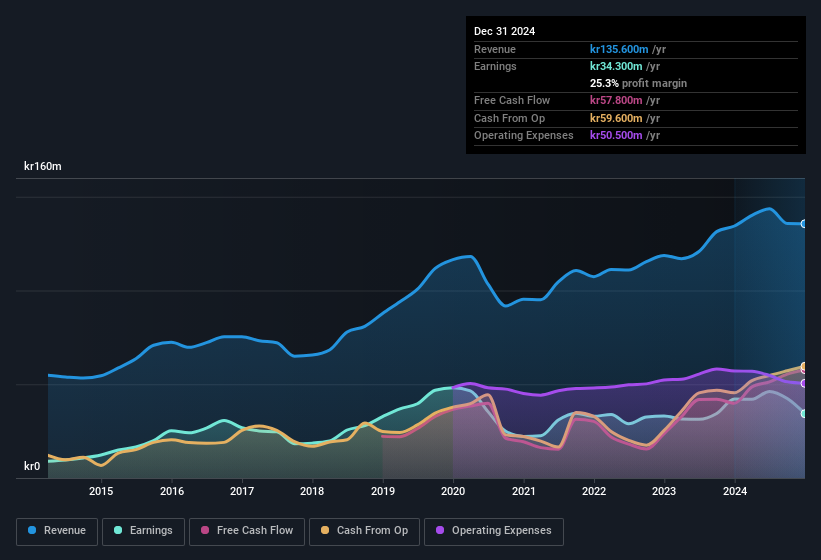Click the Cash From Op tooltip label
Screen dimensions: 821x560
tap(509, 118)
